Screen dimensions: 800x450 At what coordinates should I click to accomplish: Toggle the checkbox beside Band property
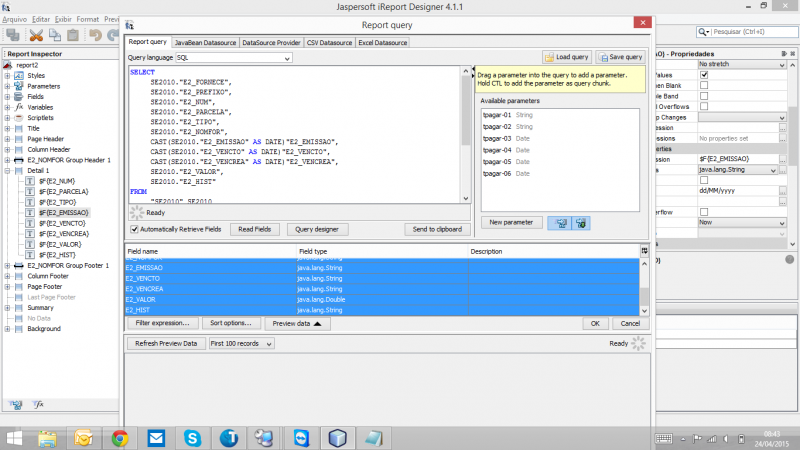[x=704, y=96]
